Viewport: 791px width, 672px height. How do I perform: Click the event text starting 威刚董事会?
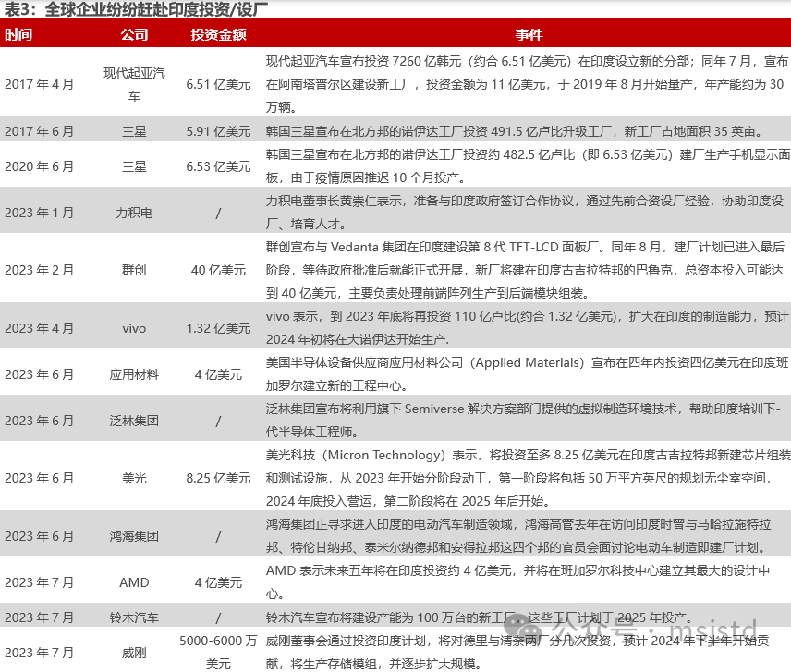[x=517, y=653]
